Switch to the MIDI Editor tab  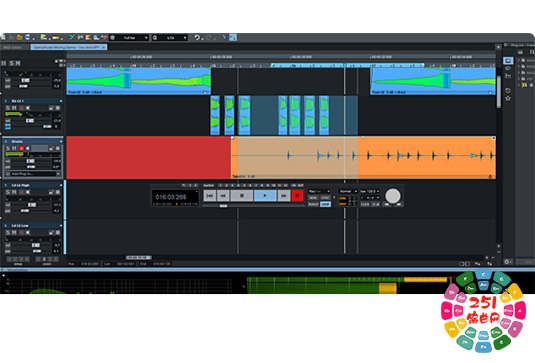13,47
